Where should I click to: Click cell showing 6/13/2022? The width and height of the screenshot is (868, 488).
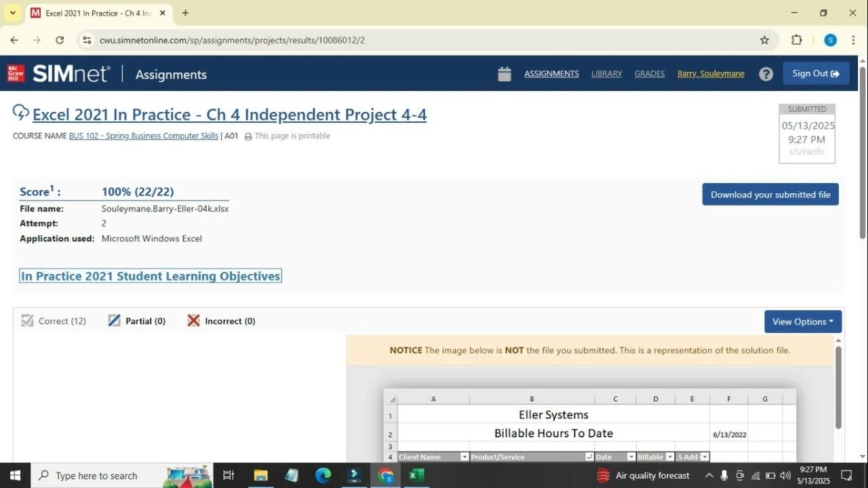pos(729,434)
